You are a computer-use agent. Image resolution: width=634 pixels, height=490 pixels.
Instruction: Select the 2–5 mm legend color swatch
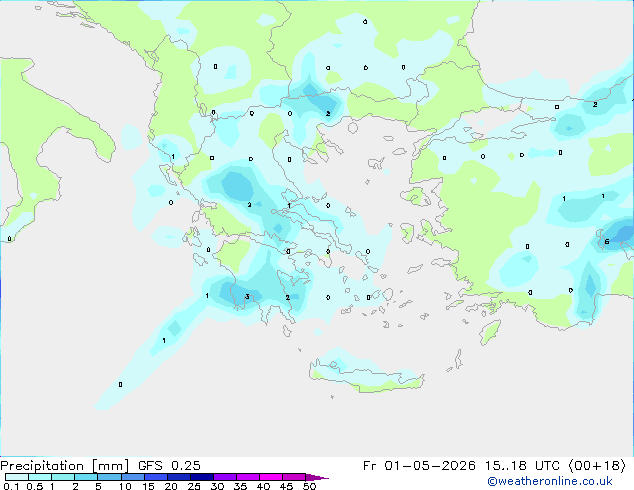(x=86, y=477)
